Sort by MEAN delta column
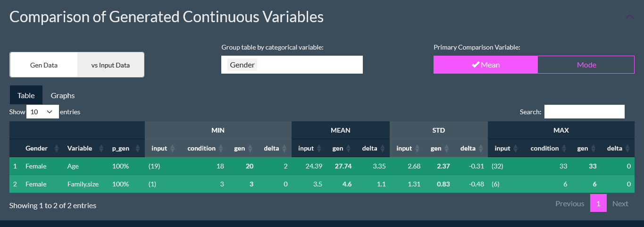 (x=373, y=148)
